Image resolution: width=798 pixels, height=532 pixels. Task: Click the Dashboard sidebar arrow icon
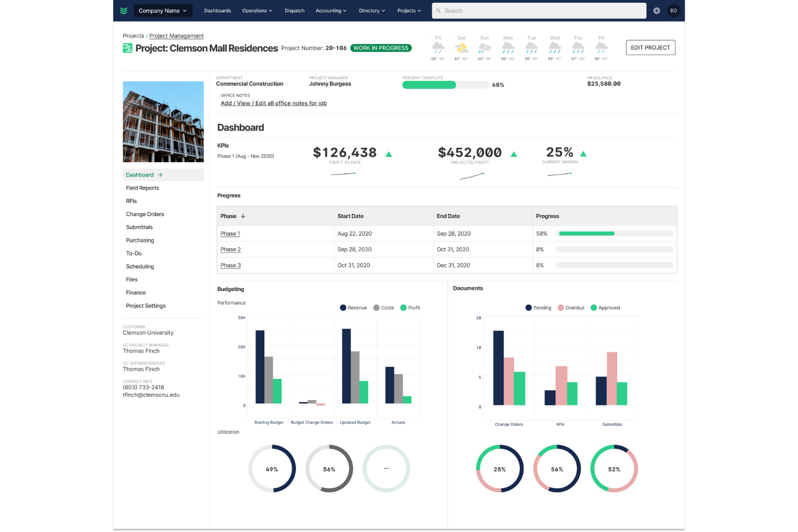point(160,175)
